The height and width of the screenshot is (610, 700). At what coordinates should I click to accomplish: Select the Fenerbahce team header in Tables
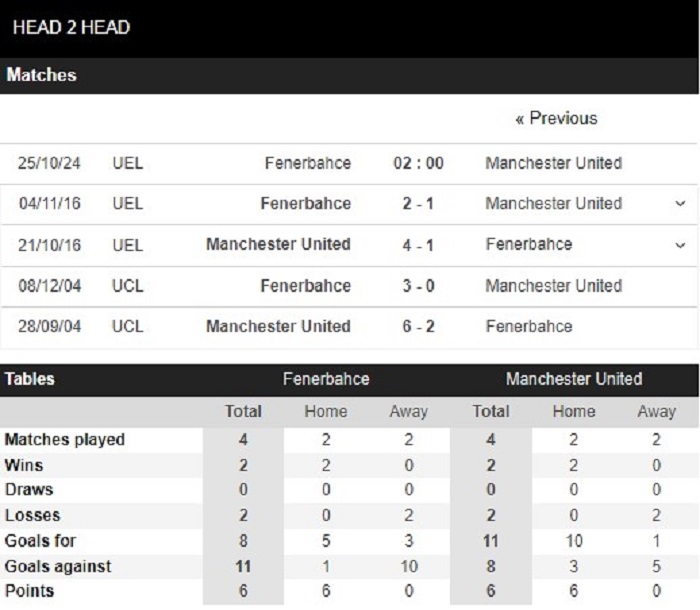(x=326, y=379)
